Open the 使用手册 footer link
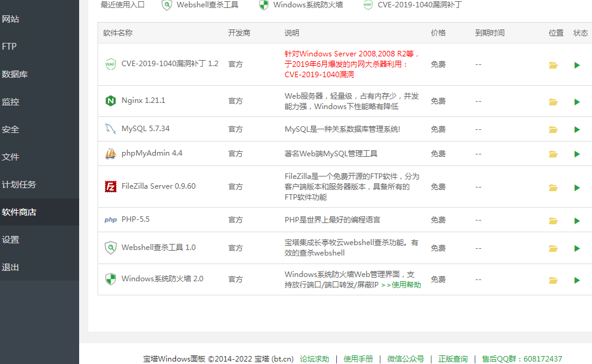This screenshot has height=364, width=592. coord(358,358)
